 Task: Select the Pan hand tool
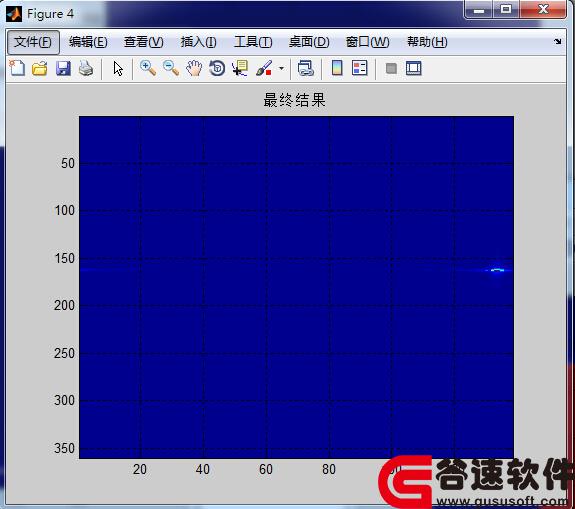[194, 68]
